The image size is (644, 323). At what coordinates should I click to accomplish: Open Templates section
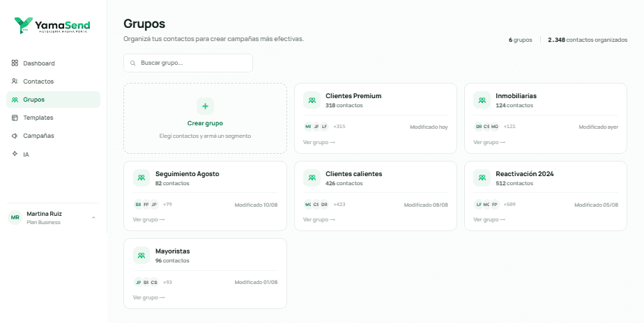pos(53,118)
